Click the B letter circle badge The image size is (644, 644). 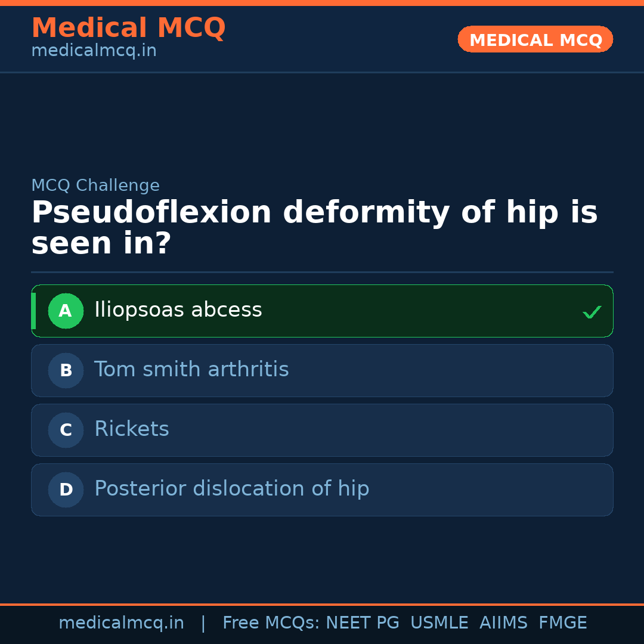pos(66,370)
